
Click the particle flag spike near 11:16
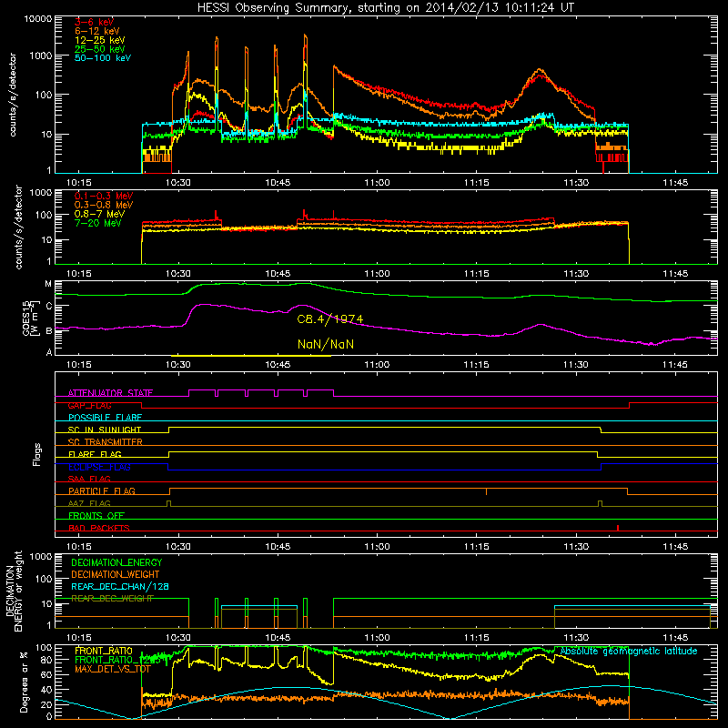pyautogui.click(x=486, y=491)
